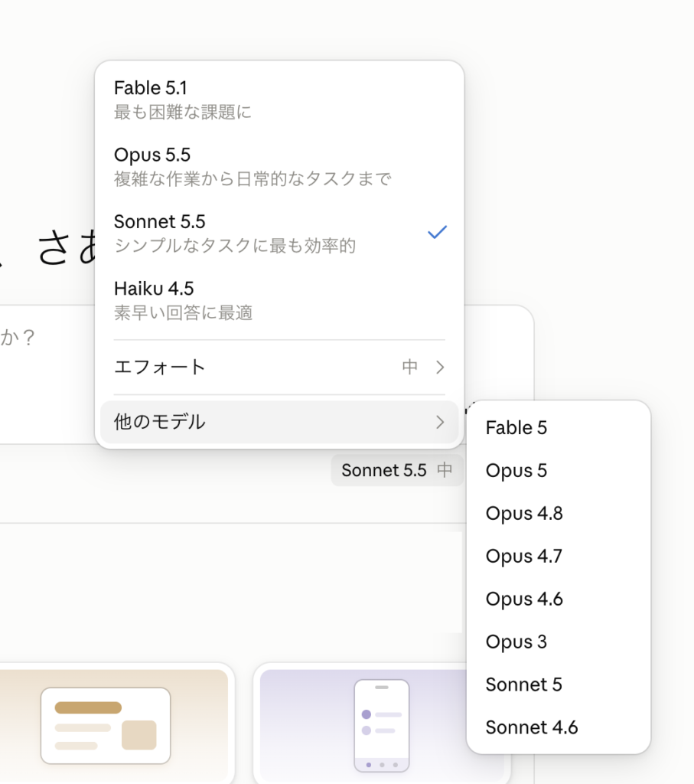
Task: Select Opus 4.8 in the submenu
Action: click(x=559, y=514)
